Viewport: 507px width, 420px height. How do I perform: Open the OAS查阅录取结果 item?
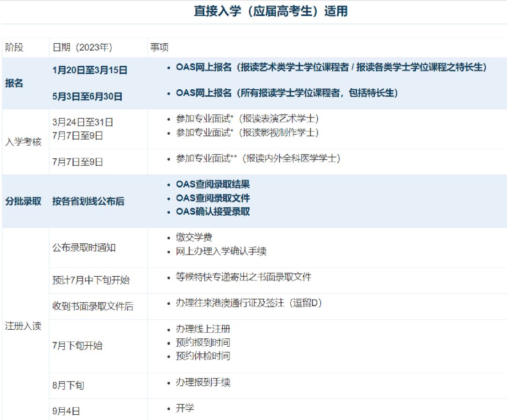click(213, 184)
